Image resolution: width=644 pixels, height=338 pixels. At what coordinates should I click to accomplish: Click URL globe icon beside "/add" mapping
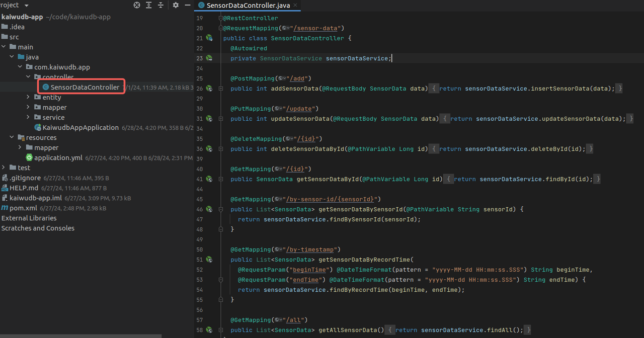[x=279, y=78]
